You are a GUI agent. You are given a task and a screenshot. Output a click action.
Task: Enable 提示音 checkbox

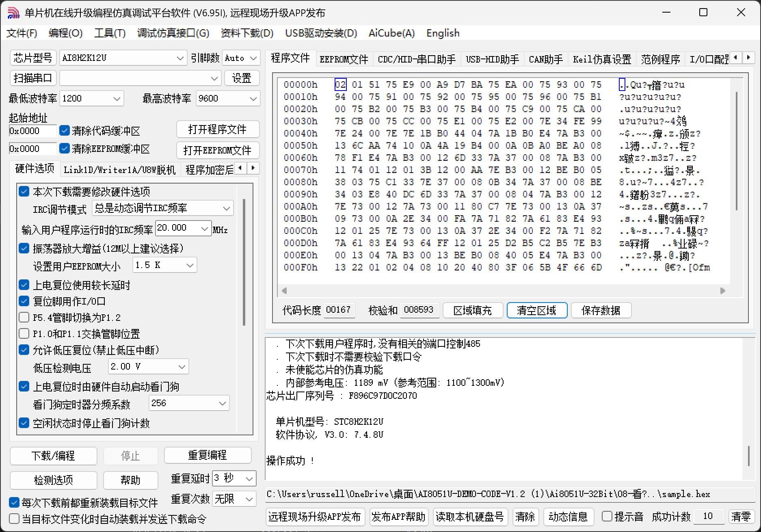(607, 516)
